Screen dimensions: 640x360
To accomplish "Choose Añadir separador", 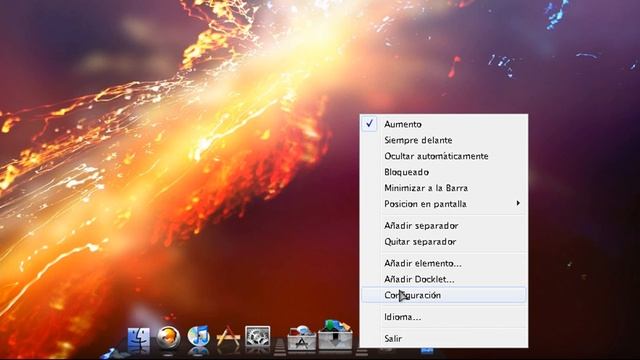I will [x=444, y=225].
